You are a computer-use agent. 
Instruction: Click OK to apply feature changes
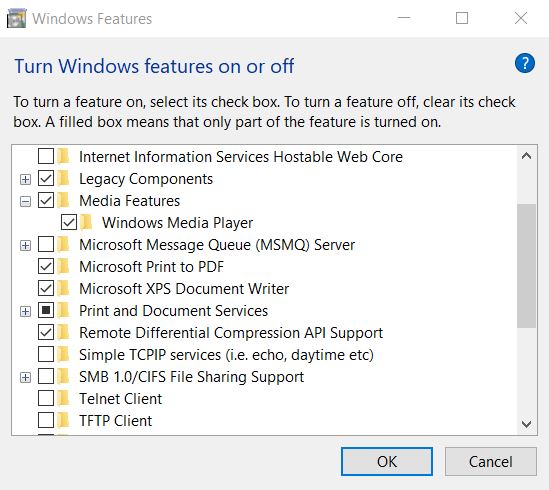coord(387,461)
